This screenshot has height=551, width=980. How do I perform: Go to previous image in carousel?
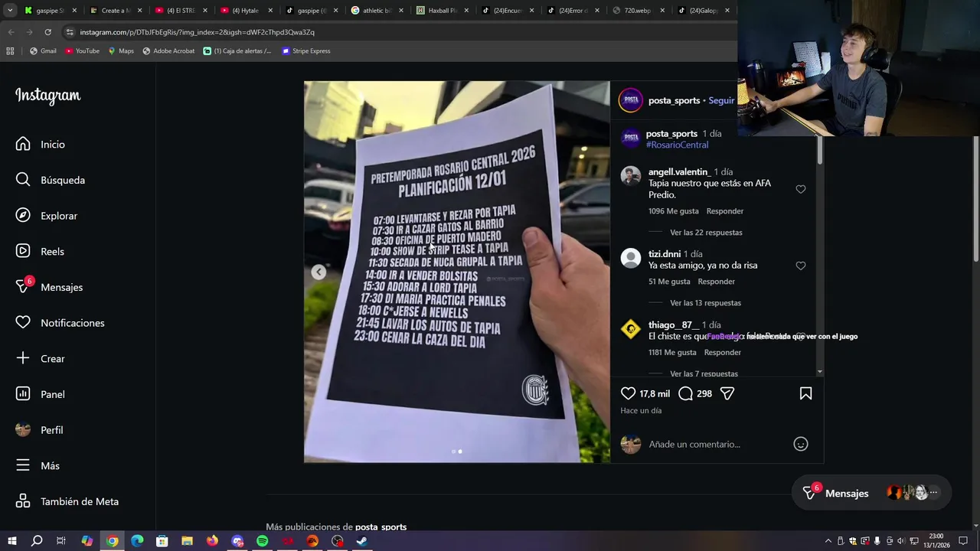(318, 272)
